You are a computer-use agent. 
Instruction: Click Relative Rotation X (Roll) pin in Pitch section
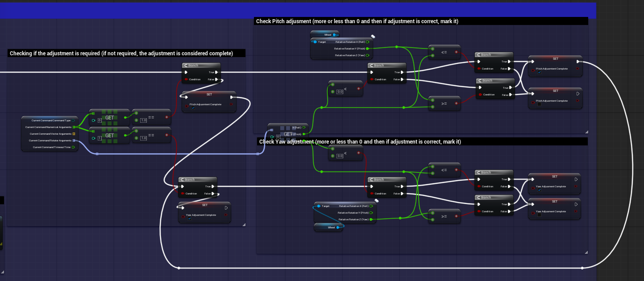click(367, 42)
